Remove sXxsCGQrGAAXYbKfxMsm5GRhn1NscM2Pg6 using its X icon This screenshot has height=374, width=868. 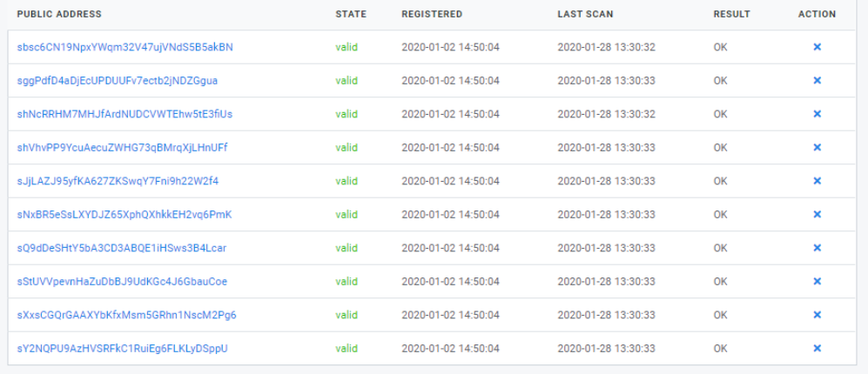817,315
